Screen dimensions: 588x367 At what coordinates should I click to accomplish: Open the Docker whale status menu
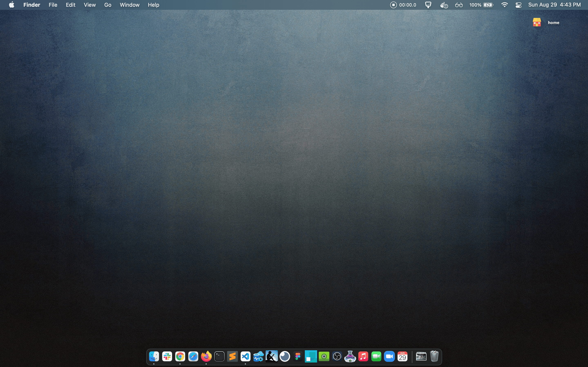pyautogui.click(x=444, y=5)
